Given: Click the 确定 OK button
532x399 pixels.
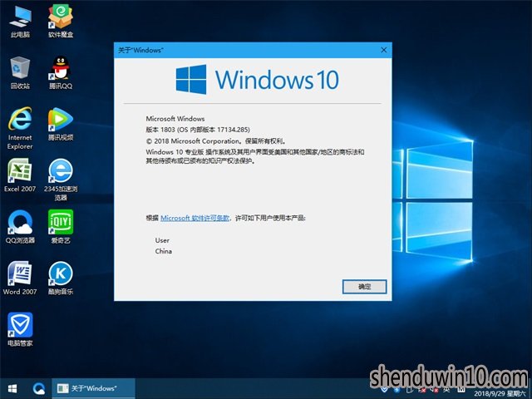Looking at the screenshot, I should (364, 287).
